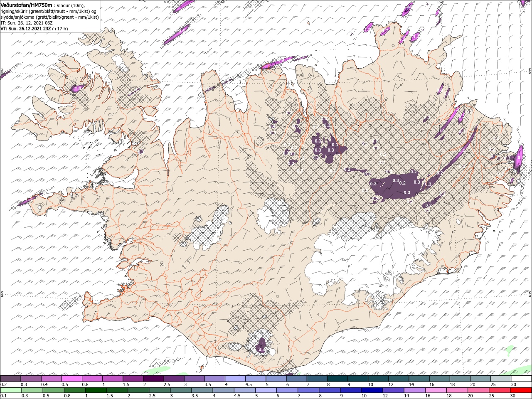Click the '2.5' label on the snow scale
Screen dimensions: 532x399
tap(167, 384)
